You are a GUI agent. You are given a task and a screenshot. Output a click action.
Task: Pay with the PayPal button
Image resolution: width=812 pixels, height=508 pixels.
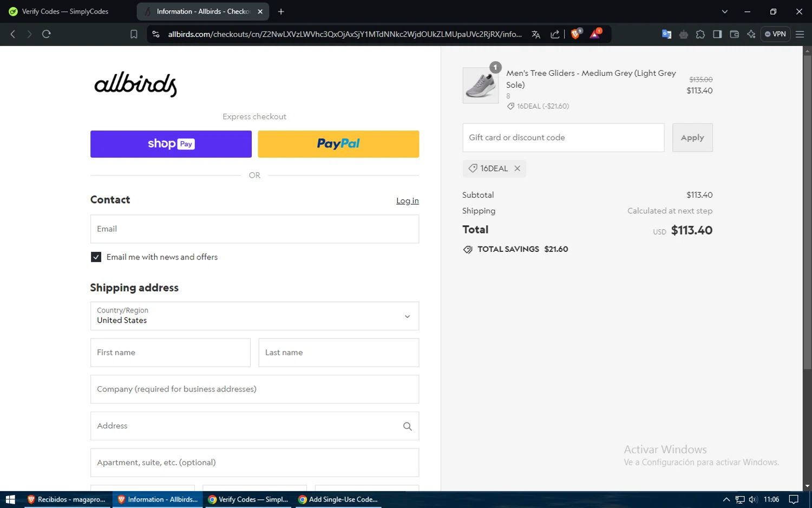338,144
